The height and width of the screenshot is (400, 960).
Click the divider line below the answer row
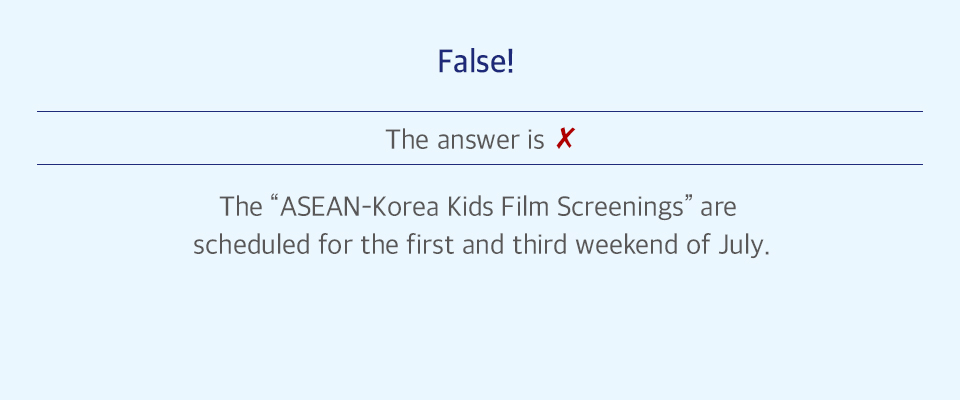point(479,164)
